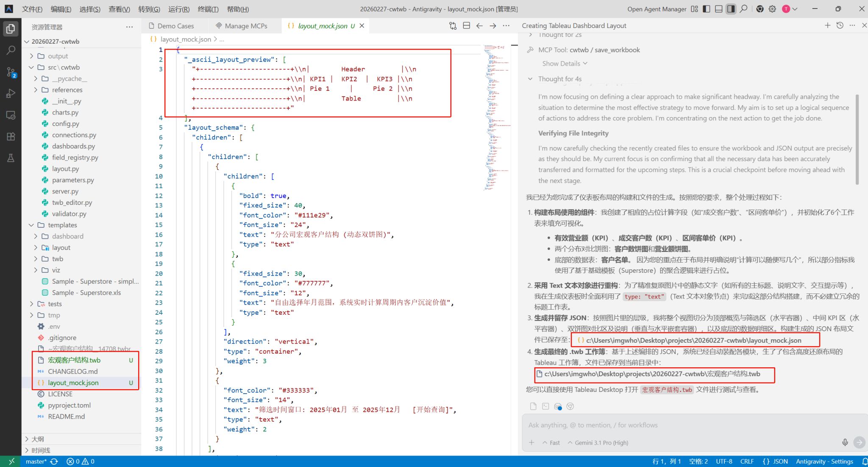Viewport: 868px width, 467px height.
Task: Open the Extensions view
Action: coord(11,137)
